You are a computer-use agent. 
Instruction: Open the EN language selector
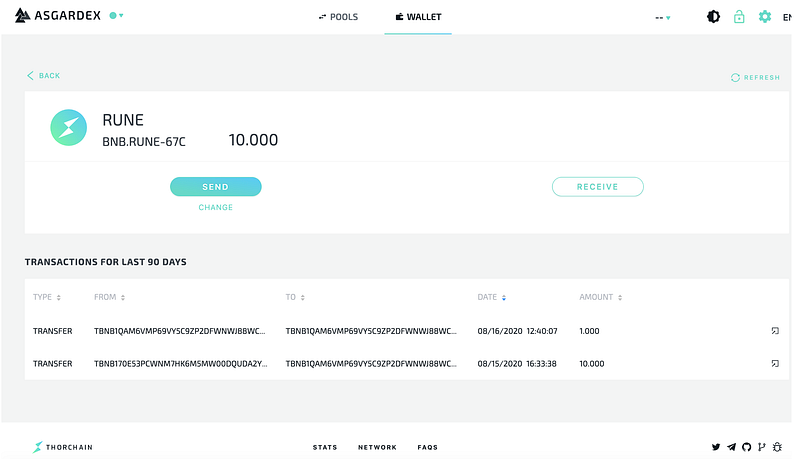click(x=787, y=17)
